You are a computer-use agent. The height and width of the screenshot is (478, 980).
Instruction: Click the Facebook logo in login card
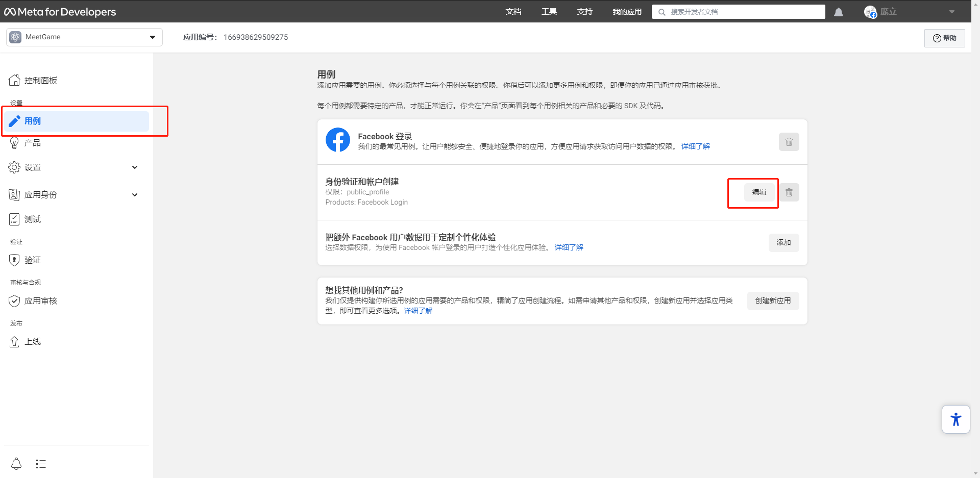point(338,140)
